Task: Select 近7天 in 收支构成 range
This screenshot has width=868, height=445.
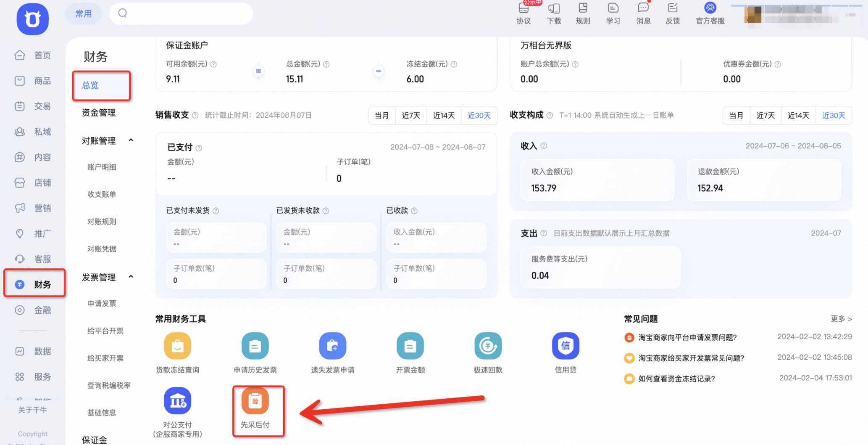Action: 765,115
